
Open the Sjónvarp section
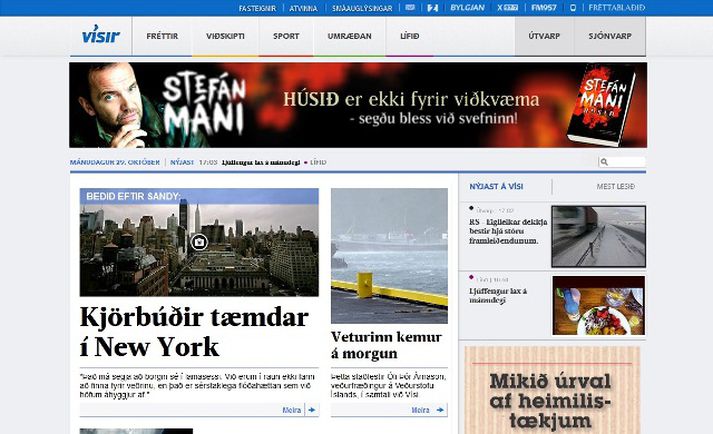coord(610,36)
